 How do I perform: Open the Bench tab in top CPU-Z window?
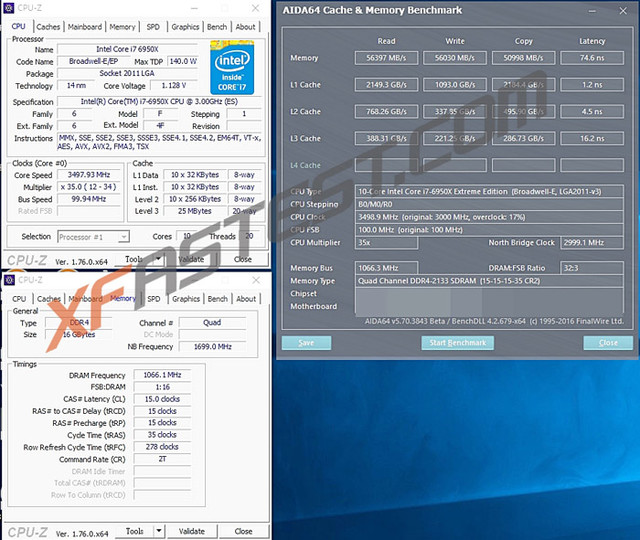(217, 27)
